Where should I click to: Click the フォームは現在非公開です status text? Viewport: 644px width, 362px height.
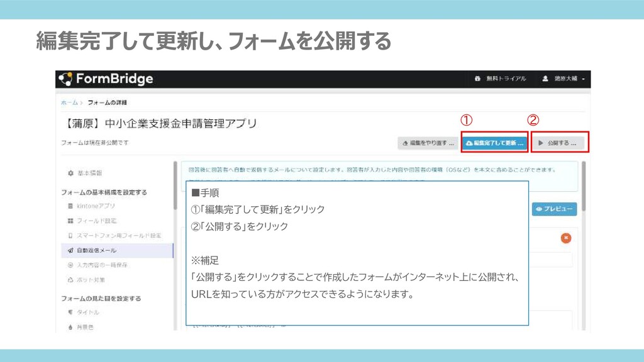(95, 143)
